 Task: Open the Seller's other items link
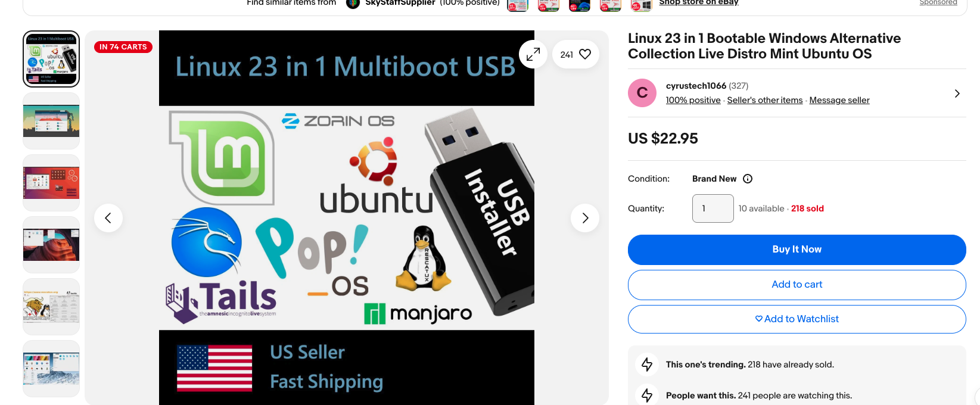tap(765, 100)
